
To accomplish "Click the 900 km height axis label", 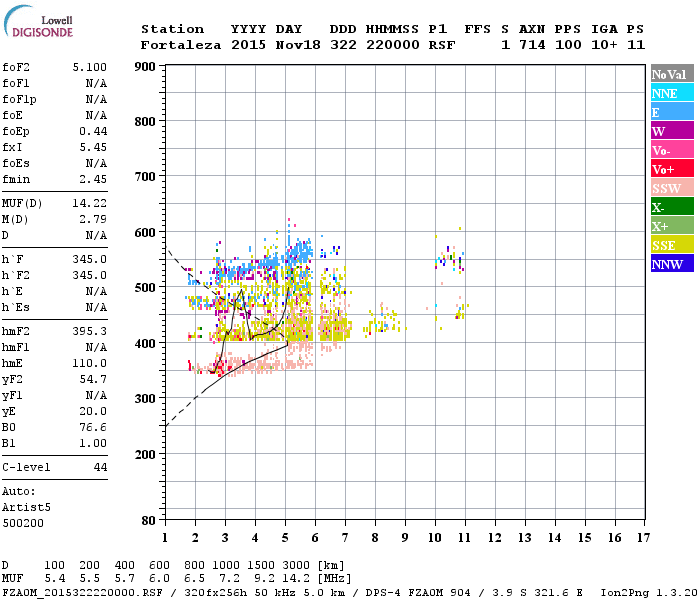I will pyautogui.click(x=145, y=67).
